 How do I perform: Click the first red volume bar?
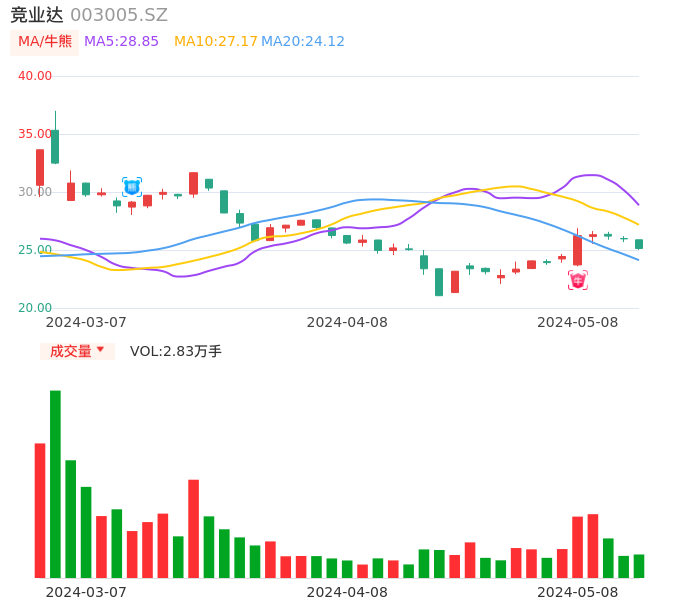pyautogui.click(x=40, y=510)
